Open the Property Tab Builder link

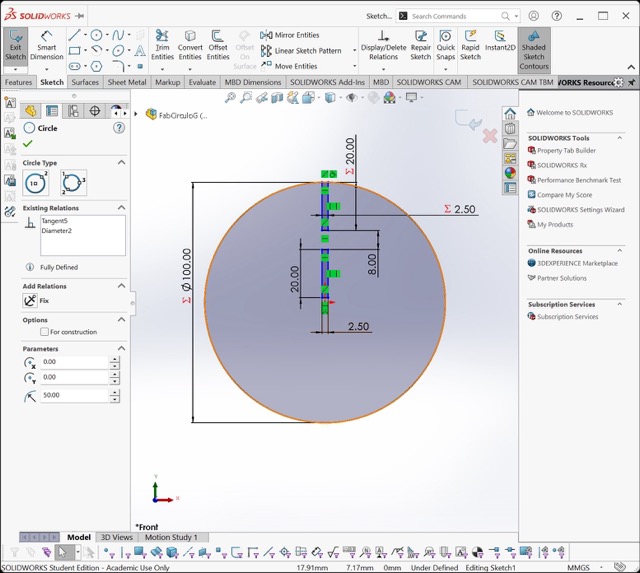coord(566,150)
